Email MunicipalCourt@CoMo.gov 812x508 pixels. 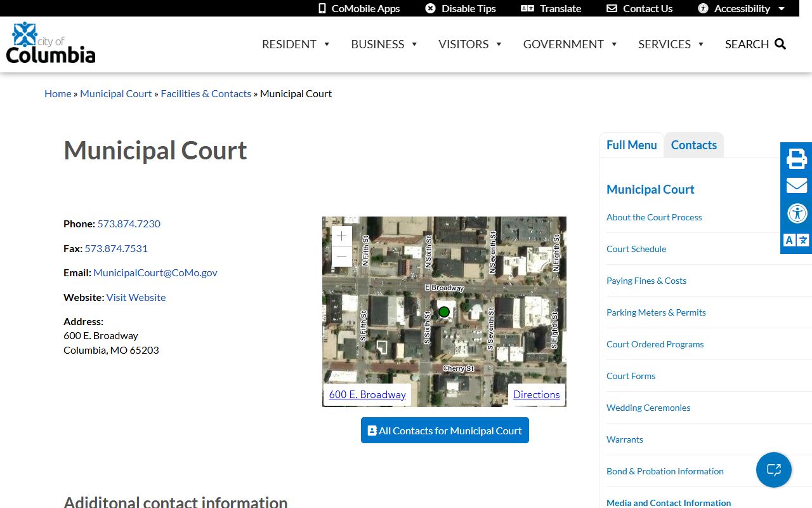[x=155, y=272]
